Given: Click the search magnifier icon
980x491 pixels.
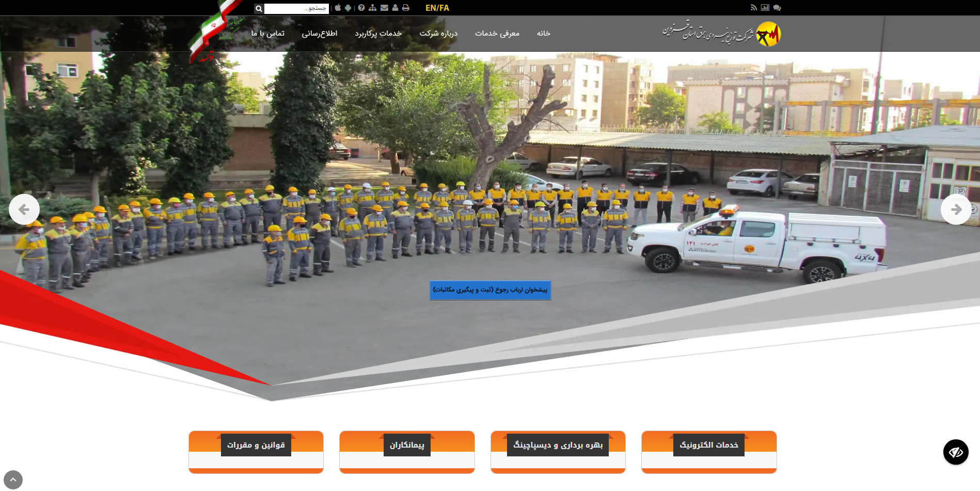Looking at the screenshot, I should click(259, 8).
